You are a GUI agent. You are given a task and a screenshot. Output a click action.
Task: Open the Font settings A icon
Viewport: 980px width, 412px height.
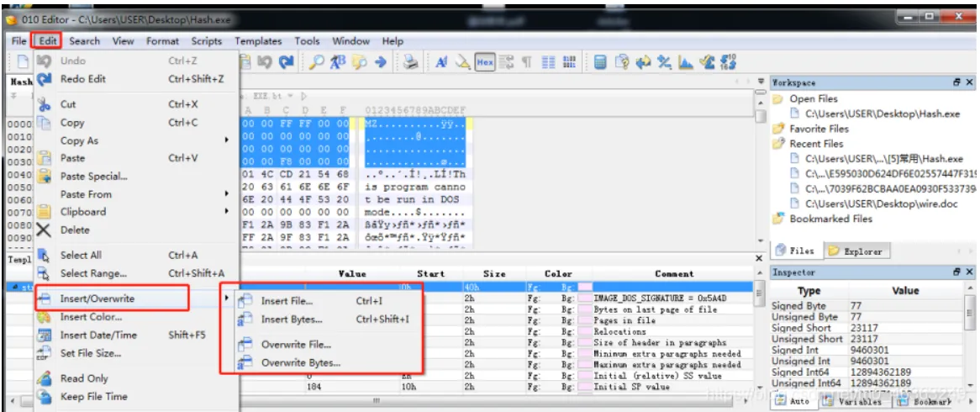442,62
